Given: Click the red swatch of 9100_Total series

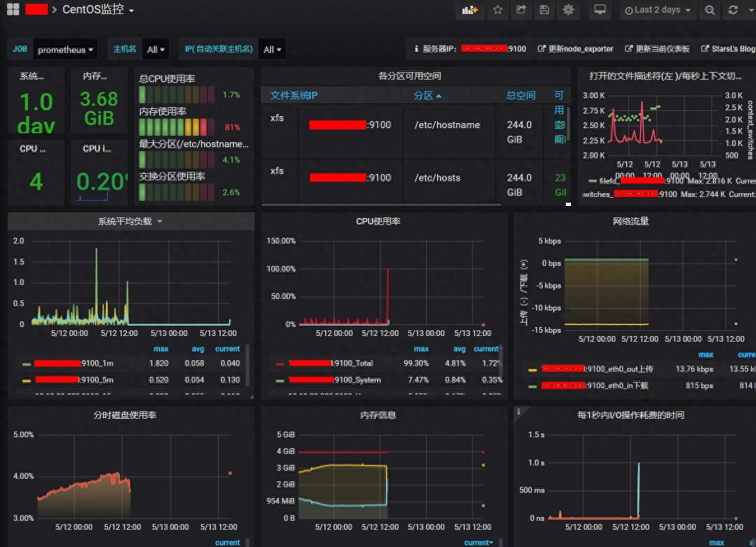Looking at the screenshot, I should click(x=279, y=364).
